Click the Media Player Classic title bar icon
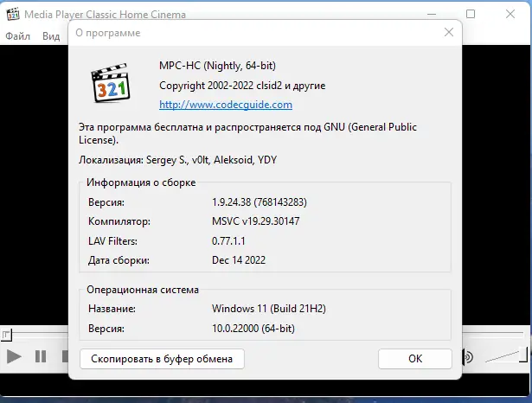Screen dimensions: 532x403 [13, 14]
